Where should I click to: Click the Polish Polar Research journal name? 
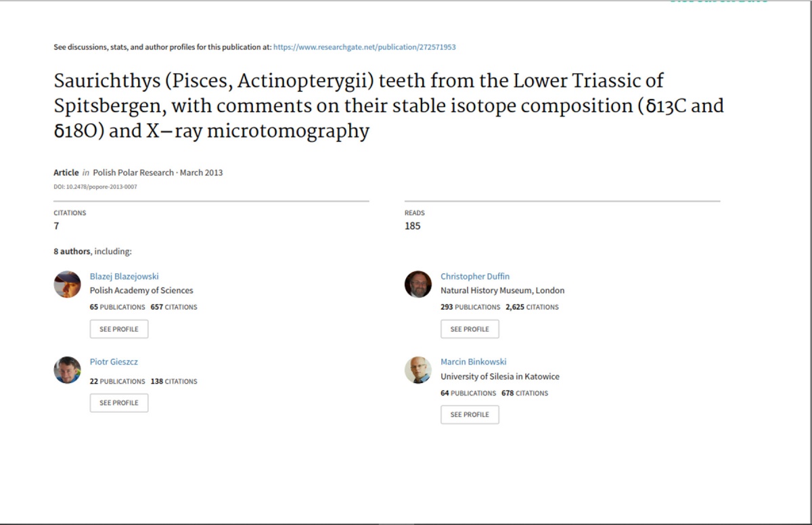[133, 173]
